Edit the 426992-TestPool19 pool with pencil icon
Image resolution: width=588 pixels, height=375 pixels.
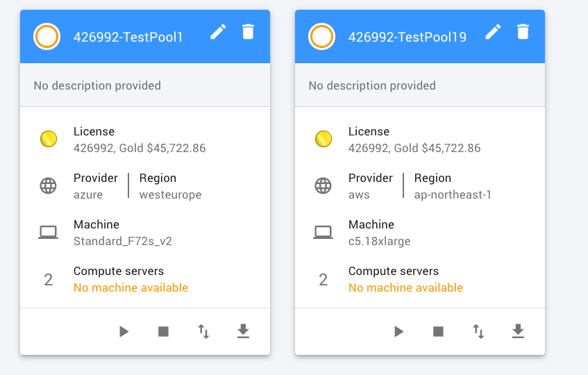tap(493, 31)
